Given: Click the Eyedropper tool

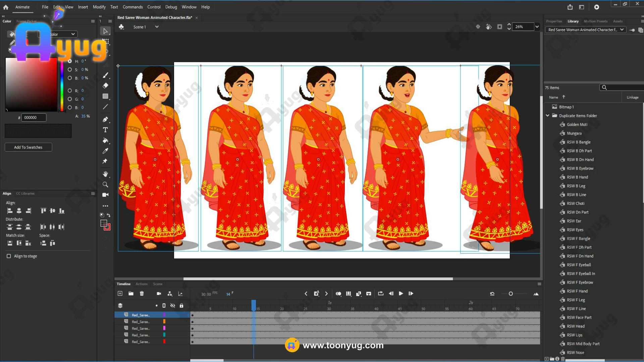Looking at the screenshot, I should click(x=105, y=151).
